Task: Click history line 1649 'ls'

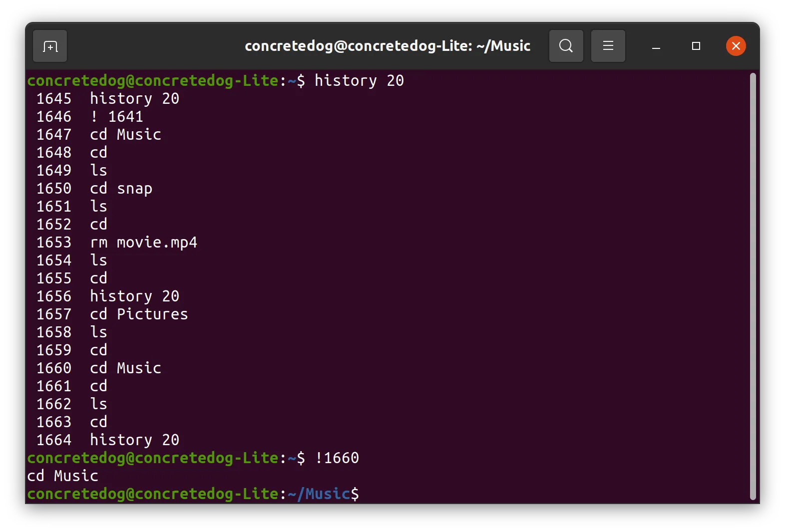Action: 72,171
